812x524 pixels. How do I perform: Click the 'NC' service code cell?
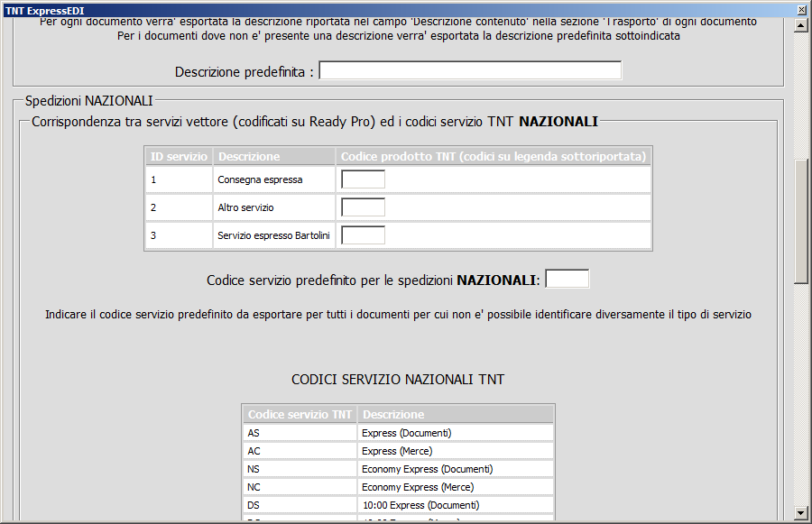[x=300, y=487]
